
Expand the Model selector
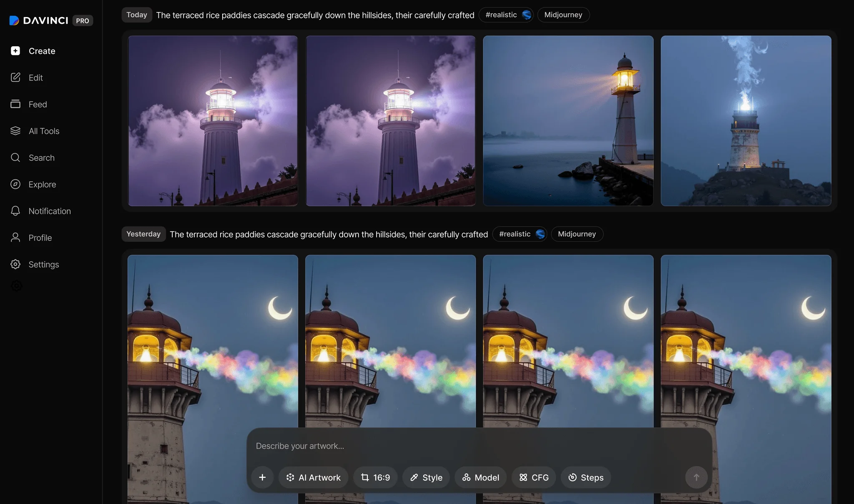point(480,477)
